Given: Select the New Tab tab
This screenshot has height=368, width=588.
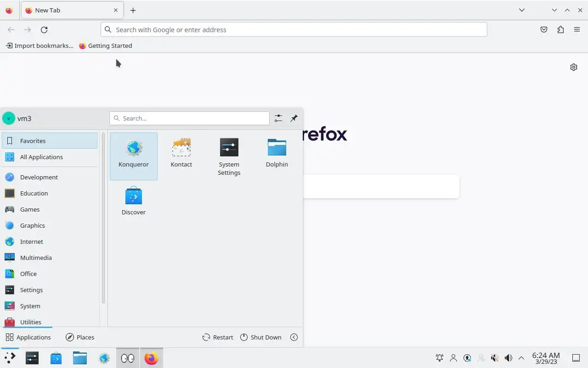Looking at the screenshot, I should coord(71,10).
